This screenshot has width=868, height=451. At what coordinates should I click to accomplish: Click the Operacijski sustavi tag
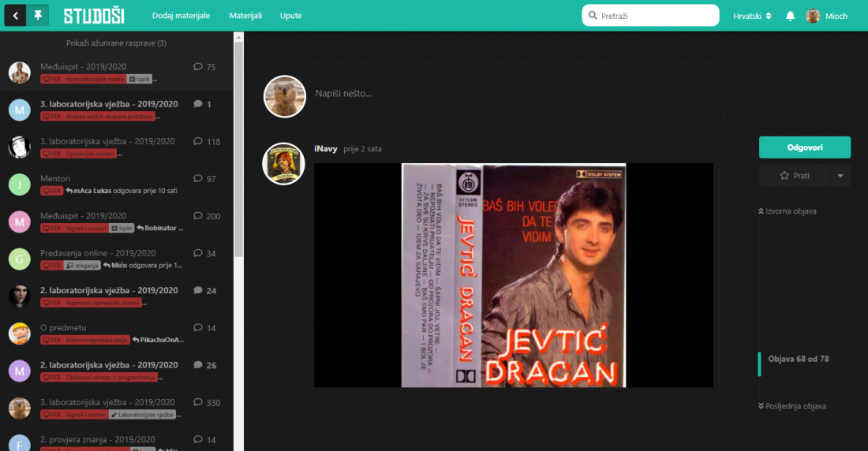click(x=91, y=154)
